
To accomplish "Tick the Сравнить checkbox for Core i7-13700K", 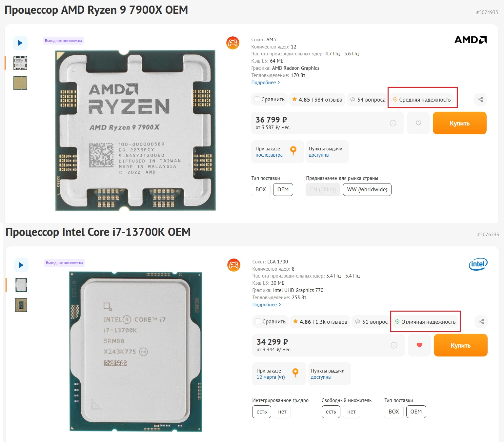I will point(258,321).
